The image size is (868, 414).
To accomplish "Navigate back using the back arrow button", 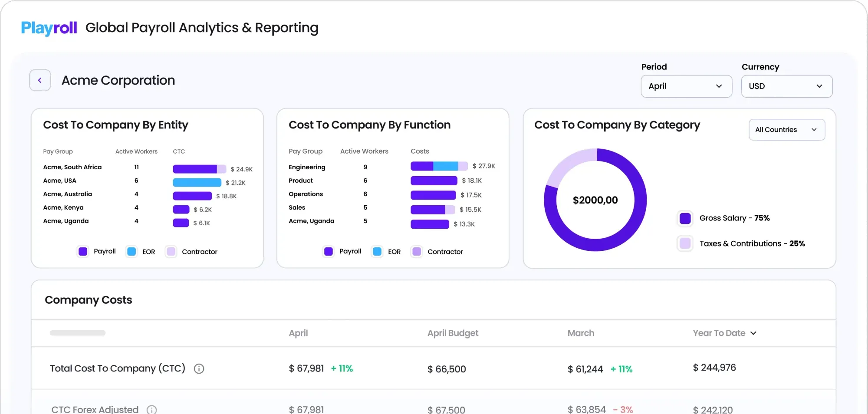I will (x=40, y=80).
